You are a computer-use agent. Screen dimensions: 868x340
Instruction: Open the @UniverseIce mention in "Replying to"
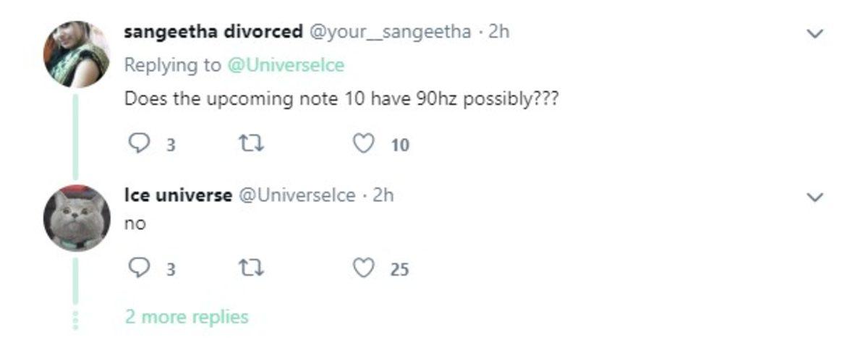click(x=286, y=65)
